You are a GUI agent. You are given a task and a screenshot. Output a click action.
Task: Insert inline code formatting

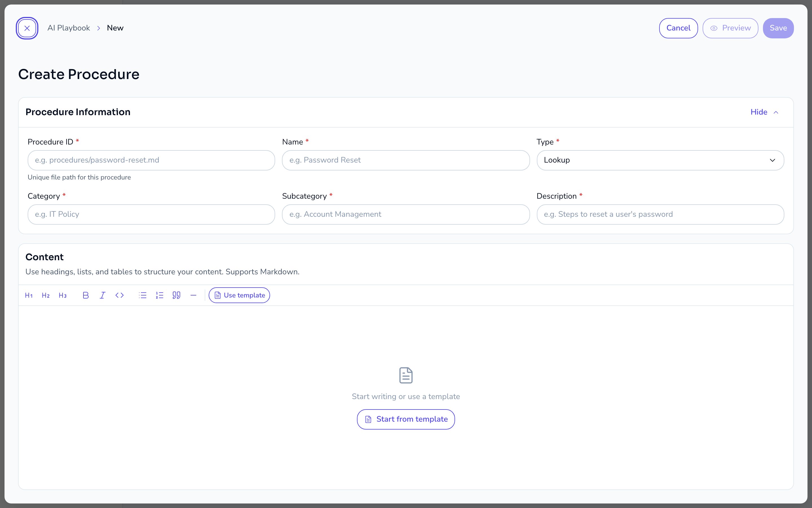coord(120,295)
